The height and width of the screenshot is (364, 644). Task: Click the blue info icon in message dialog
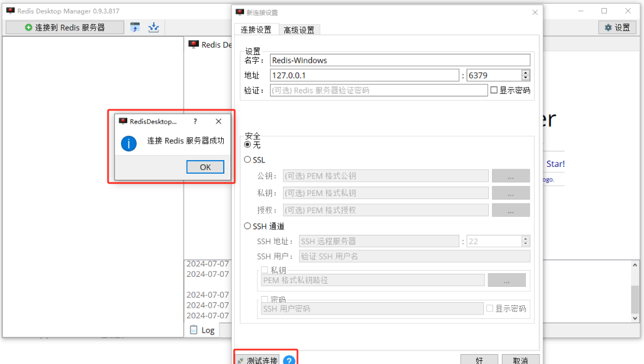tap(129, 143)
